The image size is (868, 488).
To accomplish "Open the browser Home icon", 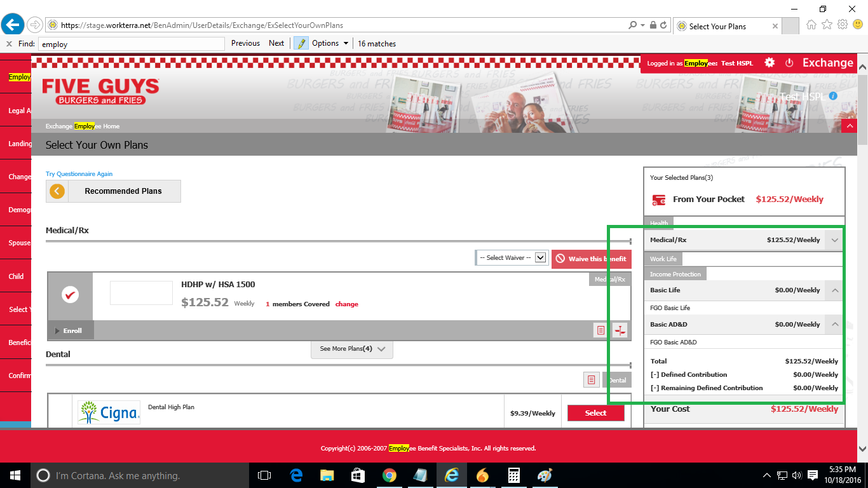I will 811,25.
